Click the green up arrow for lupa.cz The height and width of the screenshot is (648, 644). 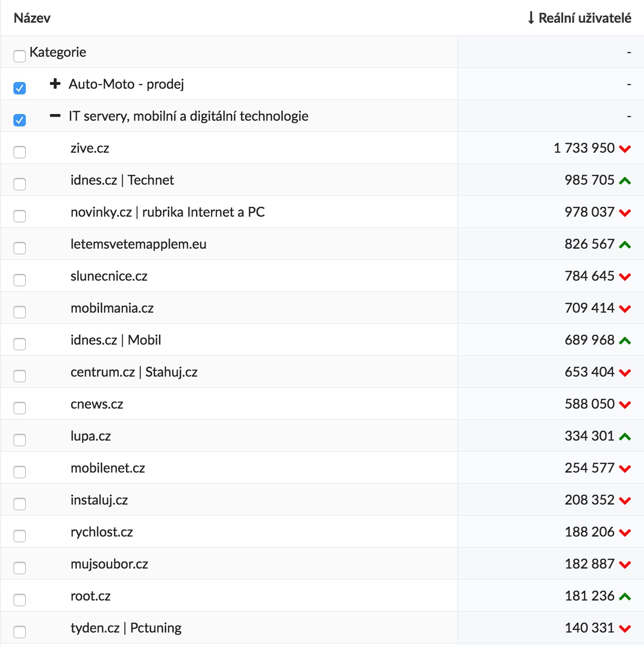point(625,436)
